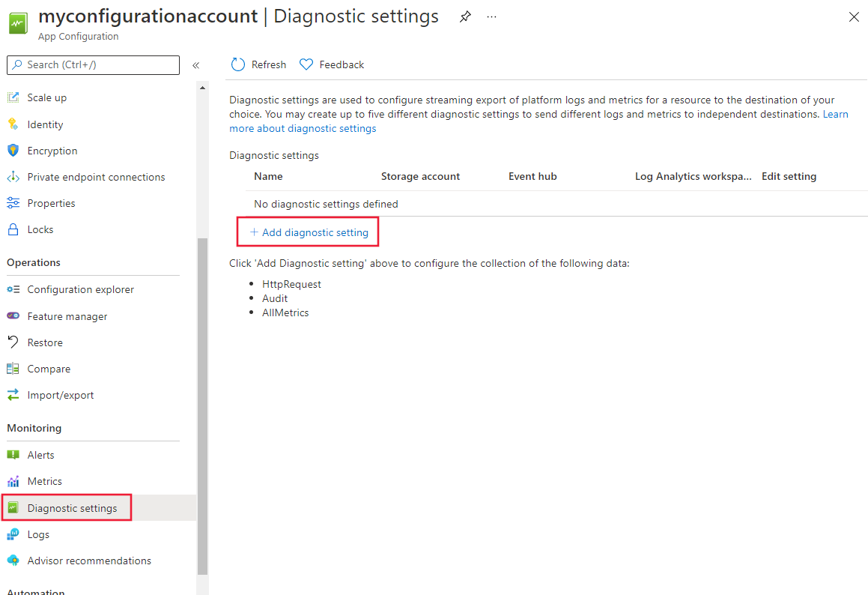Viewport: 868px width, 595px height.
Task: Open the Learn more about diagnostic settings link
Action: pos(302,128)
